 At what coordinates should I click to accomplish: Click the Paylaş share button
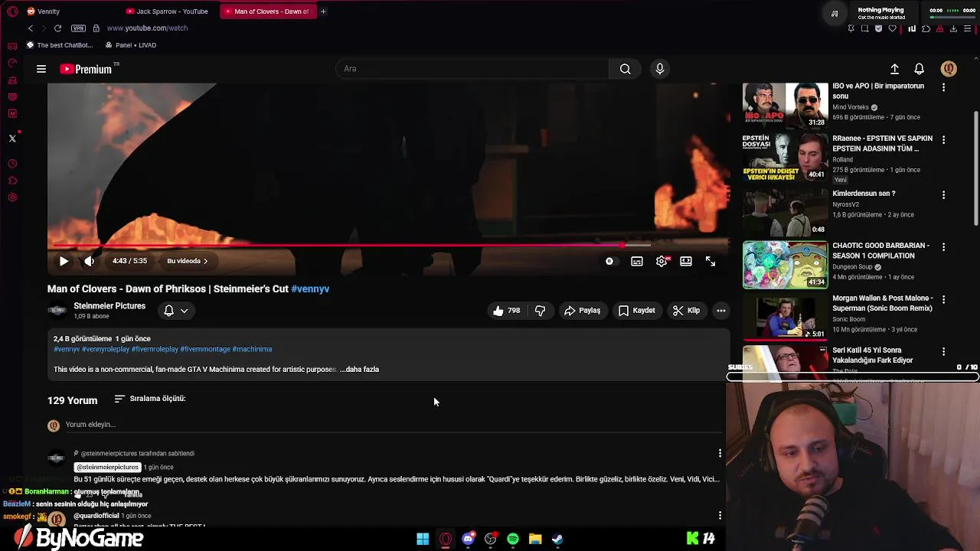[583, 311]
